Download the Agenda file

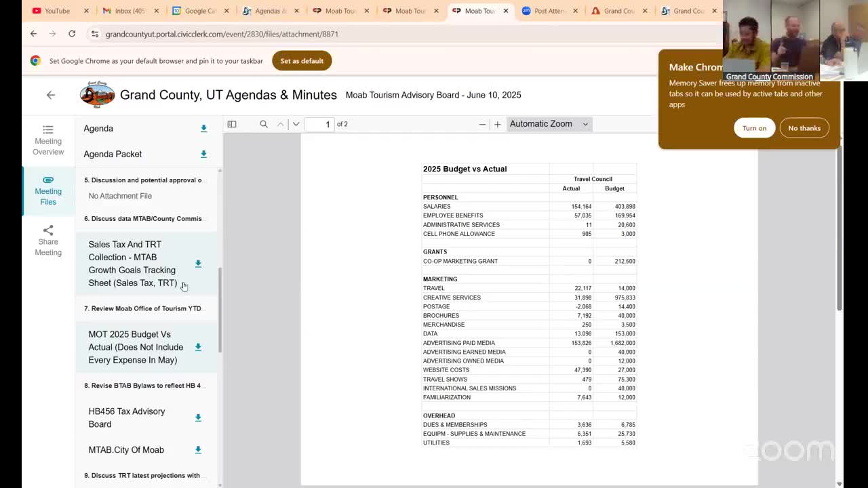click(203, 128)
